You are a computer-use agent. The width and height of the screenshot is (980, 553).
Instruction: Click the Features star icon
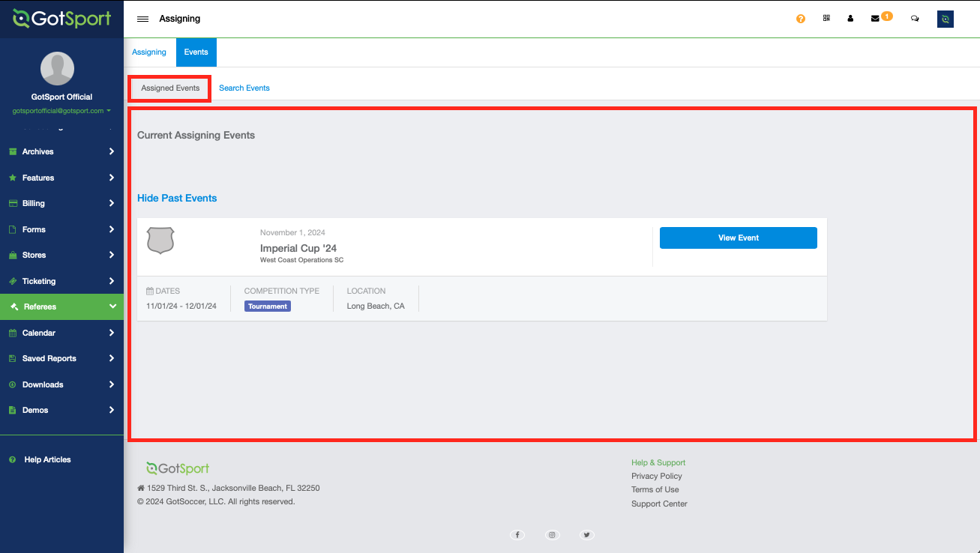pyautogui.click(x=13, y=178)
